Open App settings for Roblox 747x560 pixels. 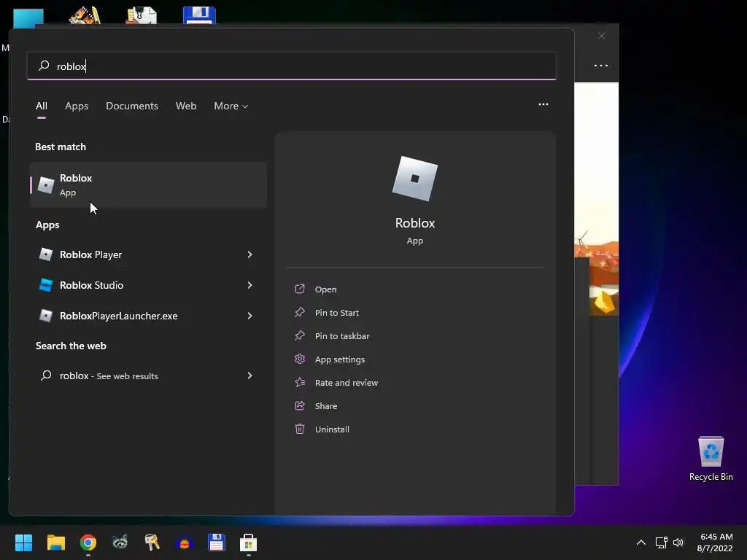tap(340, 359)
